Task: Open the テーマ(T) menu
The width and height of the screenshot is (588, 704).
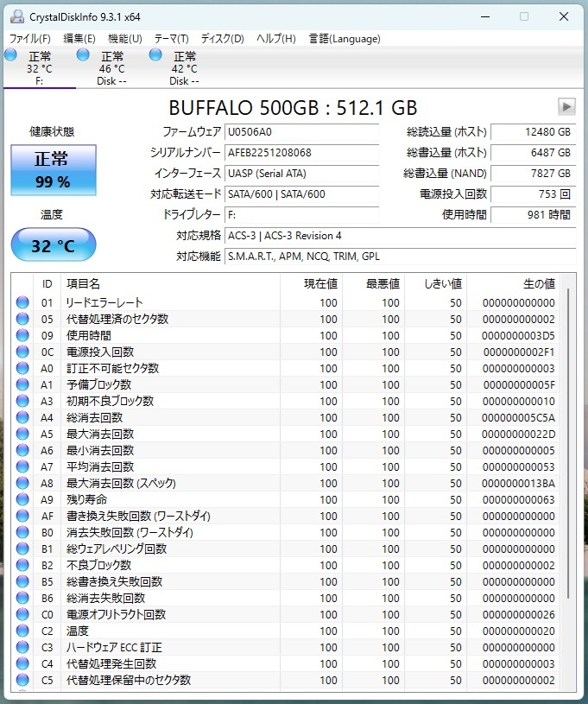Action: point(171,39)
